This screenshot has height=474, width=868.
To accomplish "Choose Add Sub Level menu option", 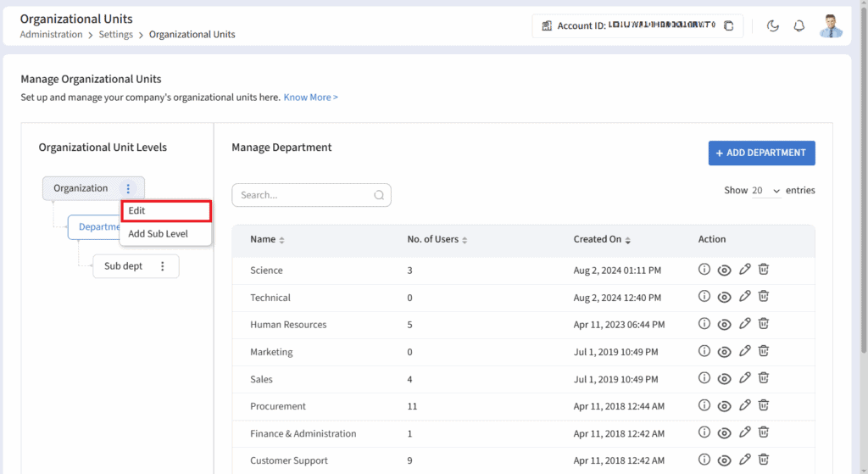I will pos(159,234).
